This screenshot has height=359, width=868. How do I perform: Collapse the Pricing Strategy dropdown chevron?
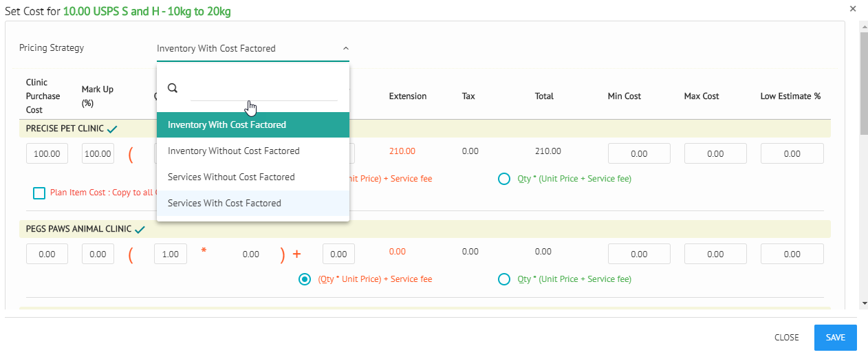point(345,49)
